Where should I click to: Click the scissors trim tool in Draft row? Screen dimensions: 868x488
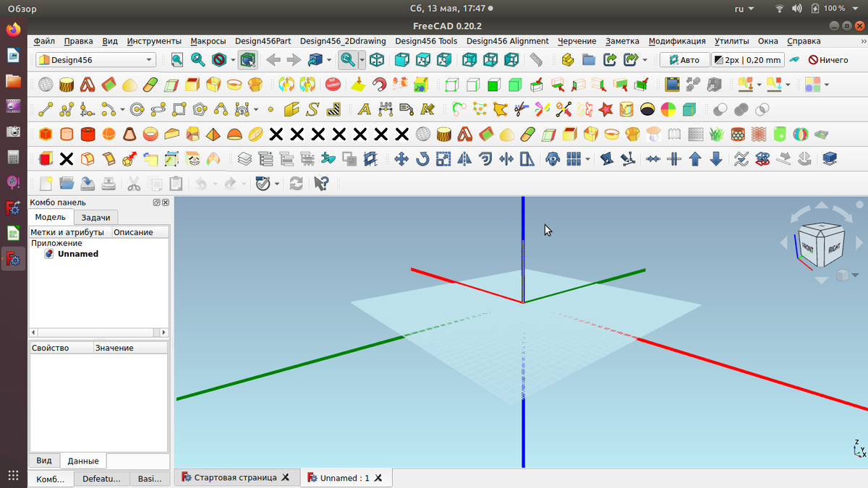pos(522,110)
